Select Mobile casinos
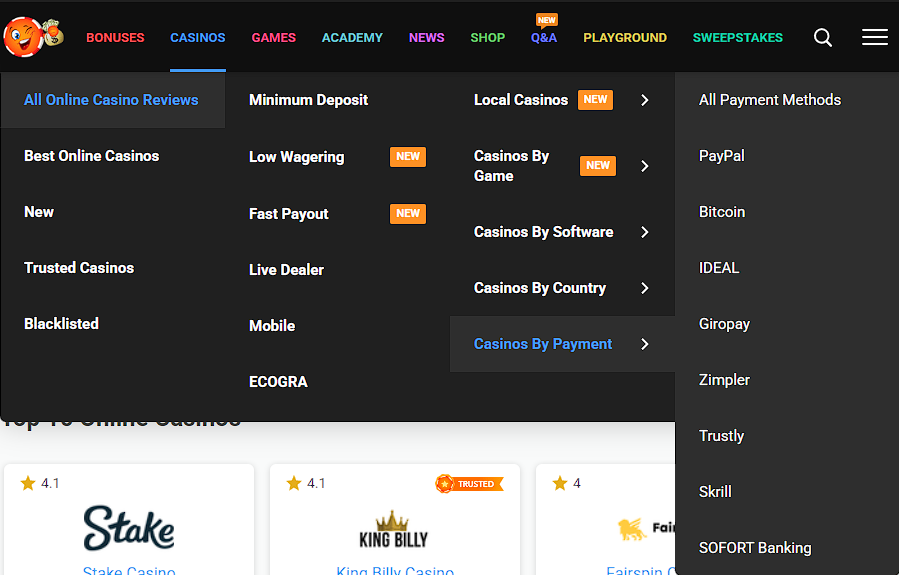The image size is (899, 575). [x=272, y=326]
